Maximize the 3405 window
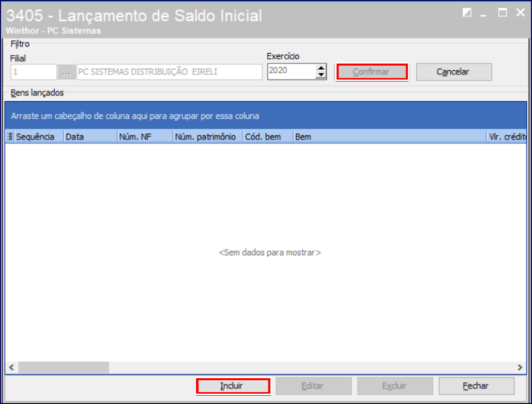 tap(503, 13)
